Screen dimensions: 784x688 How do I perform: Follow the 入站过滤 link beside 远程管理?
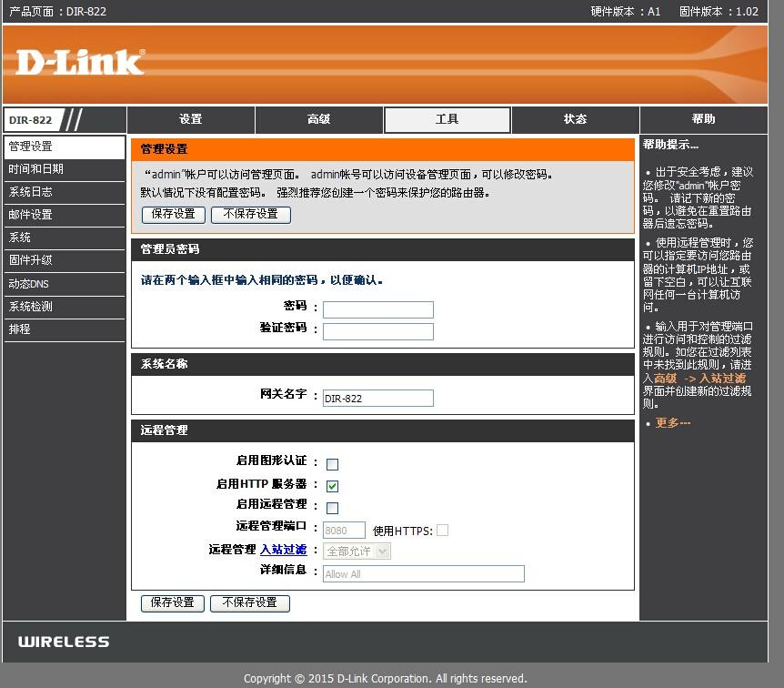(x=284, y=550)
